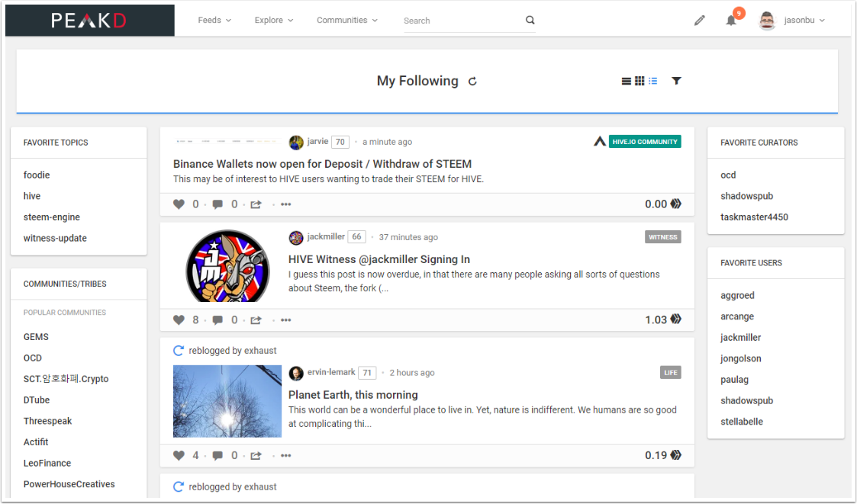Viewport: 857px width, 504px height.
Task: Open more options on Binance post
Action: pyautogui.click(x=286, y=204)
